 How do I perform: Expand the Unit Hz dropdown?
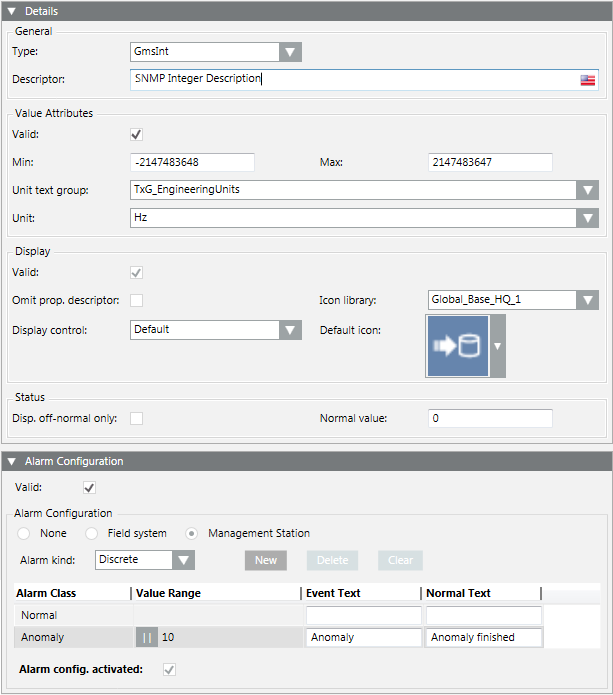point(587,217)
